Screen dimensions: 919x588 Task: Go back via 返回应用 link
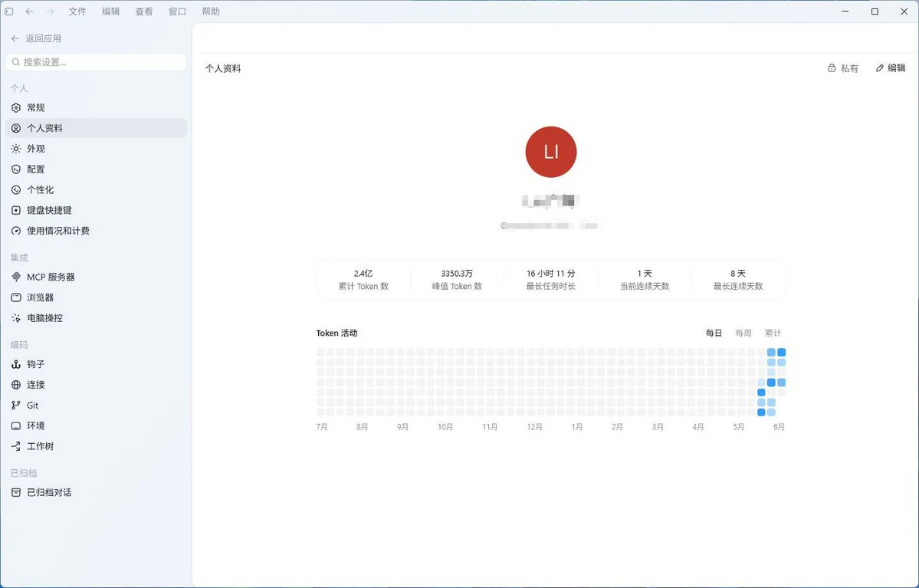36,38
